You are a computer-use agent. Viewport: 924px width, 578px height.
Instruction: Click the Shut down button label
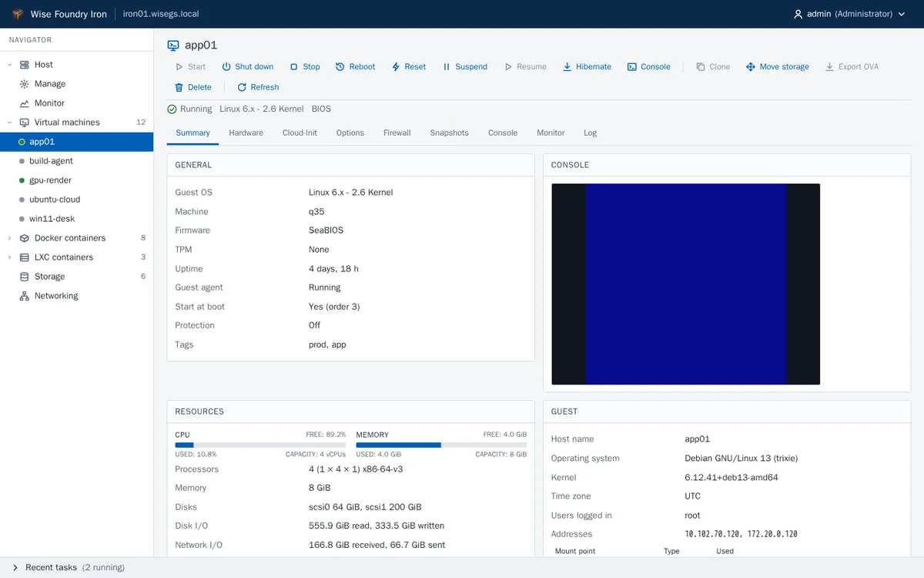coord(254,67)
